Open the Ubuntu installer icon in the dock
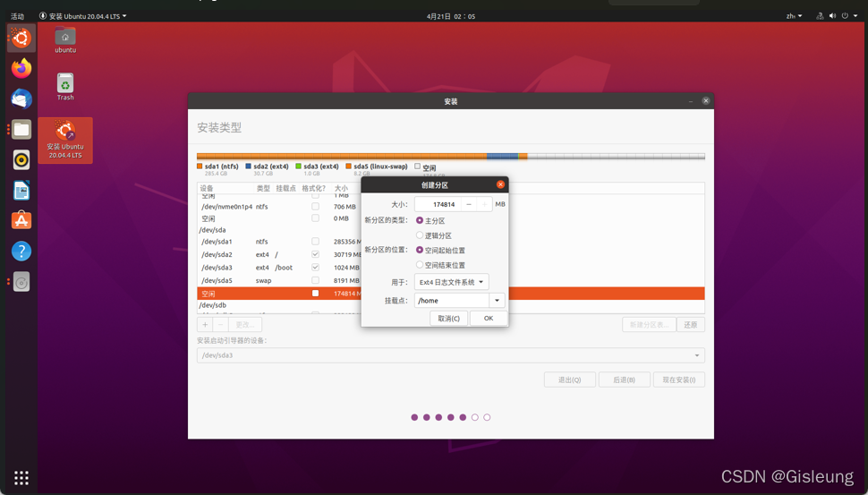This screenshot has height=495, width=868. (21, 38)
